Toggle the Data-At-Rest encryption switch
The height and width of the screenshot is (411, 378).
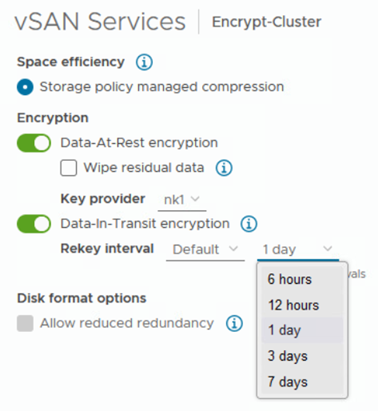coord(34,143)
